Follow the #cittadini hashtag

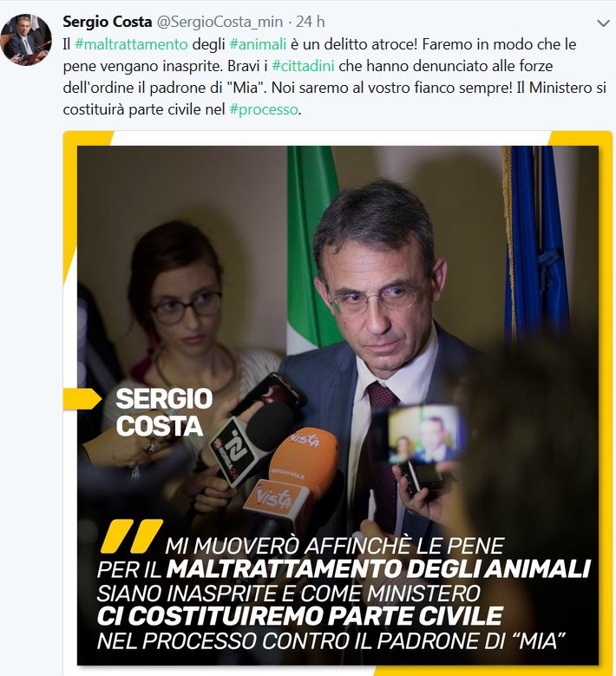coord(303,66)
